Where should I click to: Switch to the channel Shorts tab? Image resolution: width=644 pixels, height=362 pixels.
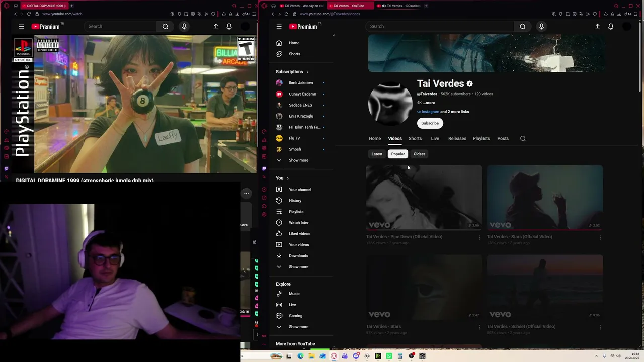point(415,139)
